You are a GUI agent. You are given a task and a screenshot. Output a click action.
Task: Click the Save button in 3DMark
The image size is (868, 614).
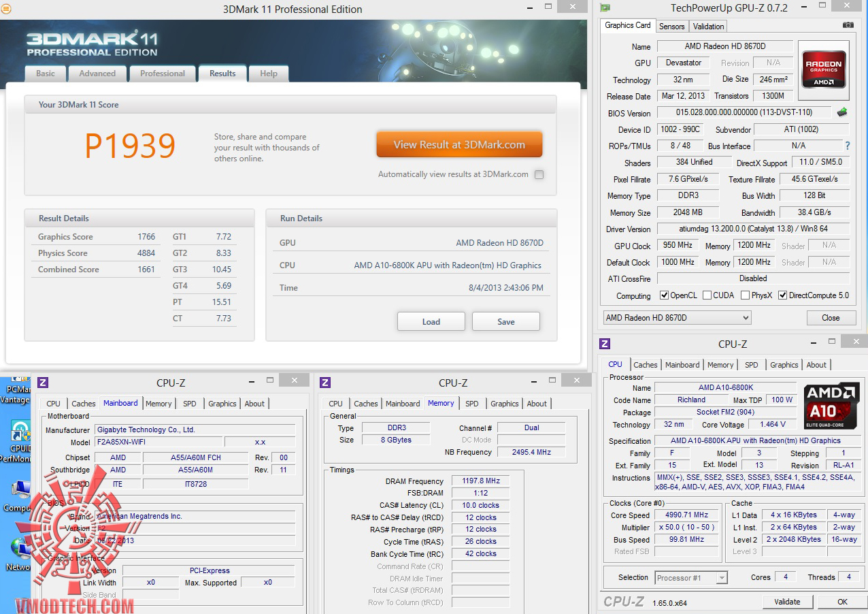tap(506, 321)
